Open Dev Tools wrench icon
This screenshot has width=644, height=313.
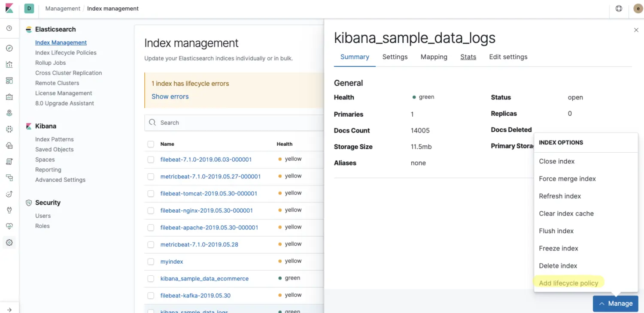(9, 210)
